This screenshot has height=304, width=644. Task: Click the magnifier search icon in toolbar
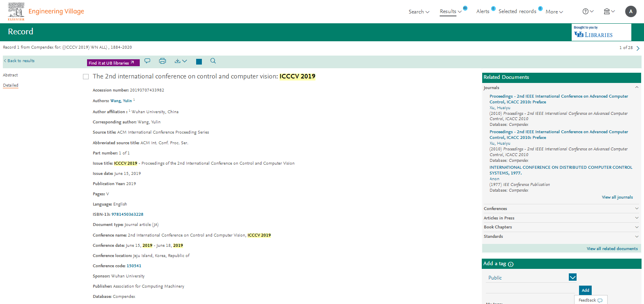(213, 61)
